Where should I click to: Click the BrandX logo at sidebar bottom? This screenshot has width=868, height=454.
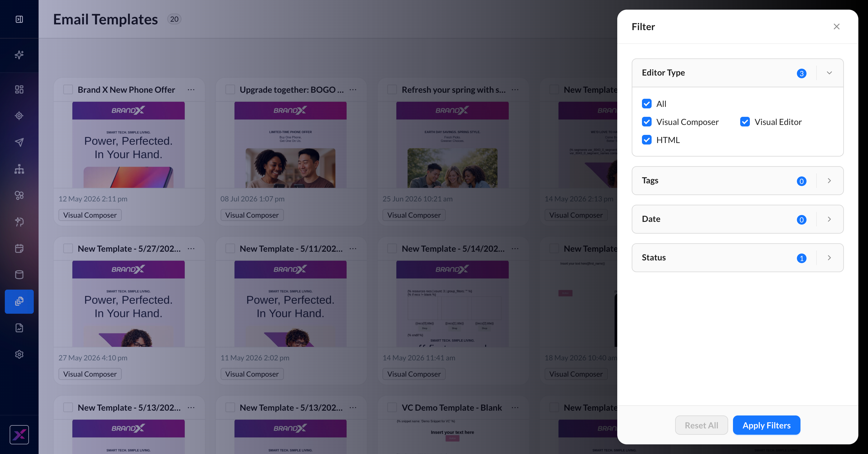point(19,434)
